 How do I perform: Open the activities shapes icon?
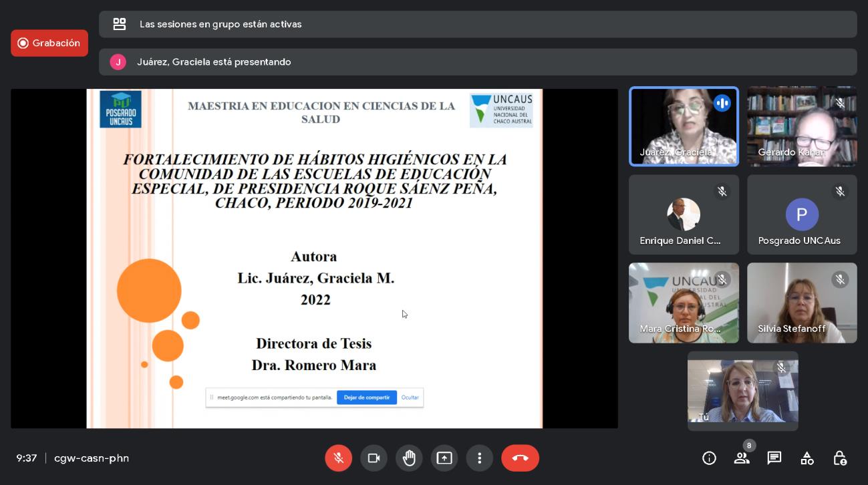pyautogui.click(x=807, y=458)
